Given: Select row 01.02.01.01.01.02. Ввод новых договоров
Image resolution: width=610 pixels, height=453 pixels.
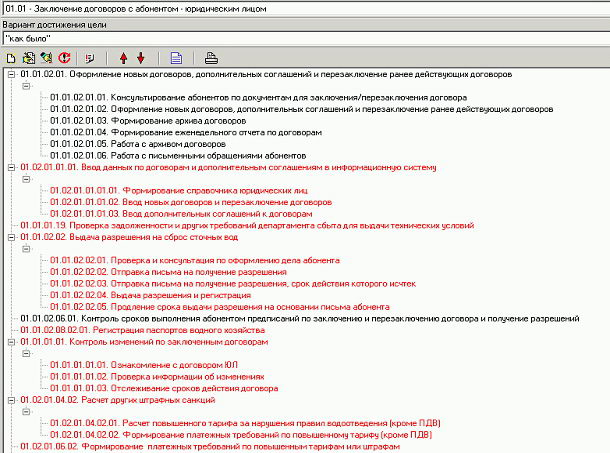Looking at the screenshot, I should [191, 202].
